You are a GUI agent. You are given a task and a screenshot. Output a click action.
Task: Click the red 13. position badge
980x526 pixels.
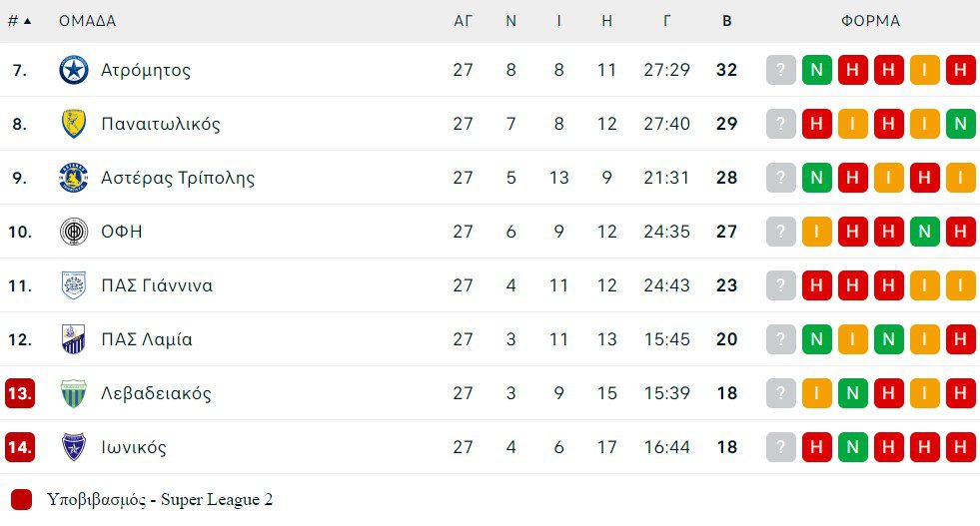[x=20, y=393]
